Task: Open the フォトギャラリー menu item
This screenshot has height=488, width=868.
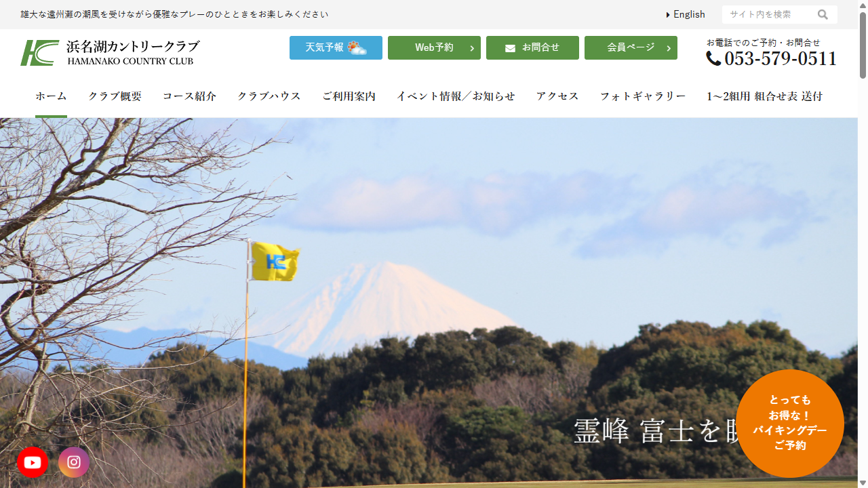Action: click(643, 96)
